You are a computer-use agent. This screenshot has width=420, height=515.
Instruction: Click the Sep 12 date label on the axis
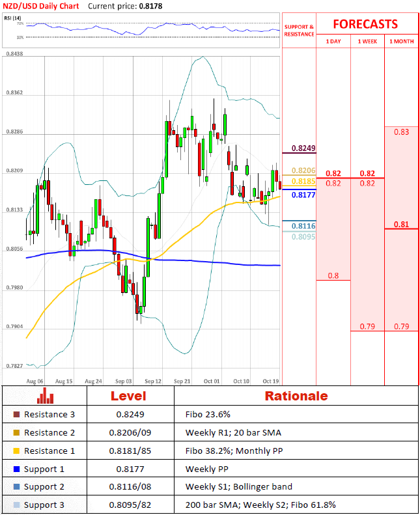tap(154, 380)
